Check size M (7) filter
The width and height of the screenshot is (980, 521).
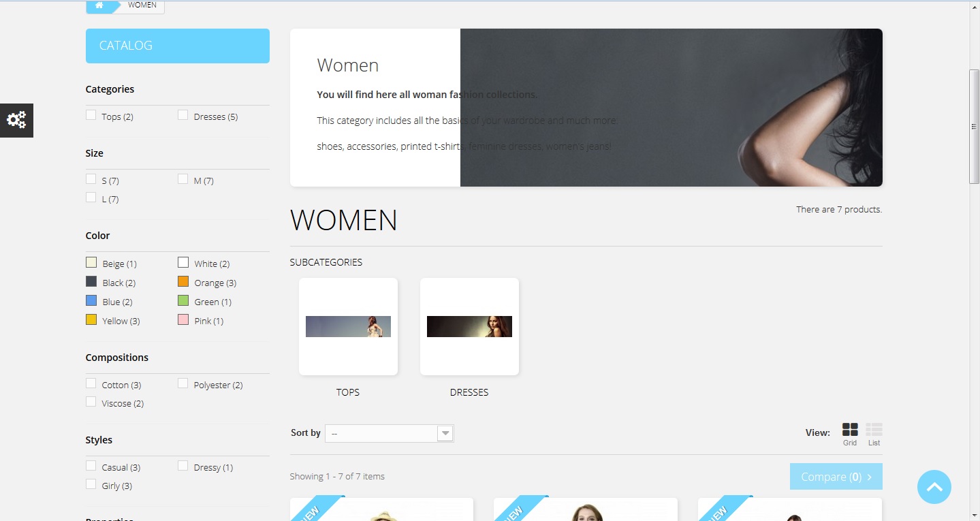pyautogui.click(x=183, y=179)
